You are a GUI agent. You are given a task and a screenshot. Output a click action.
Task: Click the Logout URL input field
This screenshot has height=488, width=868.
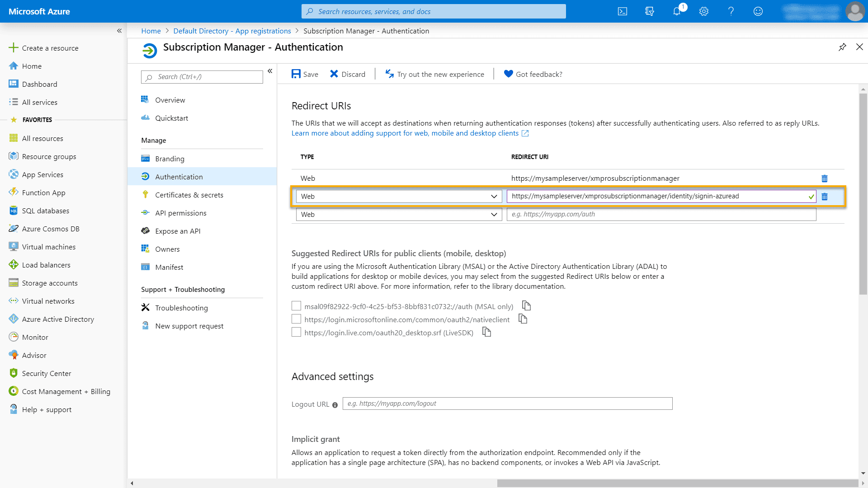click(507, 404)
